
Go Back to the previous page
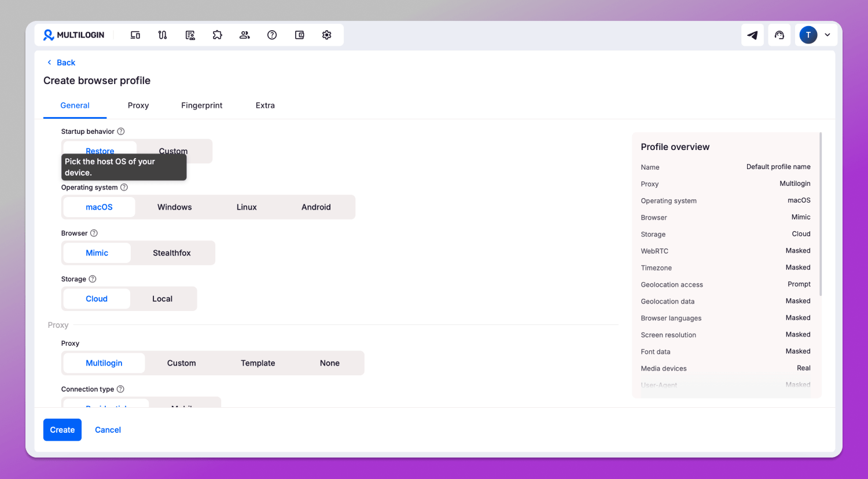tap(61, 63)
